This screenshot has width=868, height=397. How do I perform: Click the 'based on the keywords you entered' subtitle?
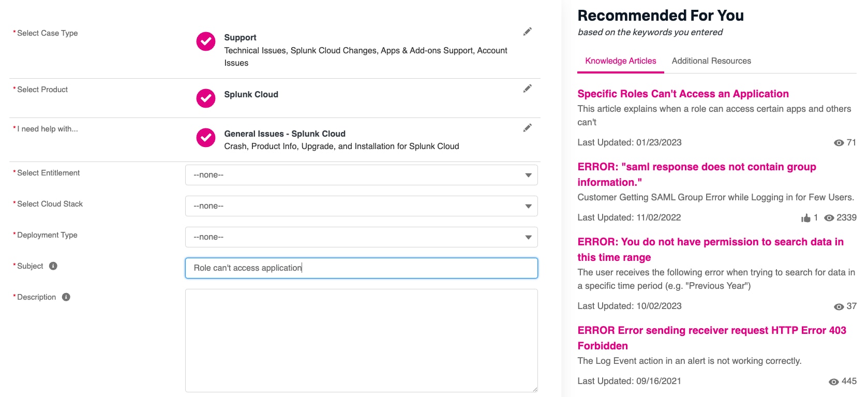coord(650,32)
